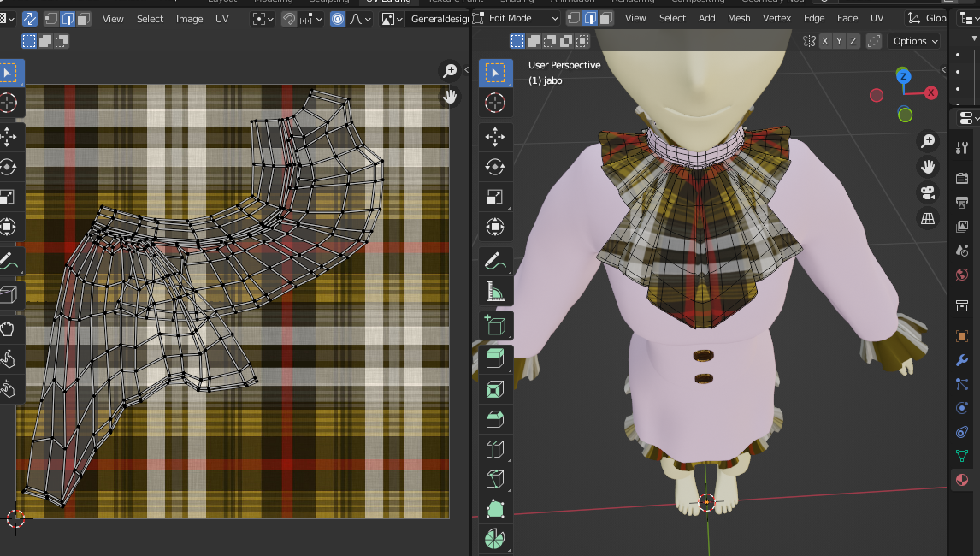Select the Bevel tool
The height and width of the screenshot is (556, 980).
tap(495, 419)
